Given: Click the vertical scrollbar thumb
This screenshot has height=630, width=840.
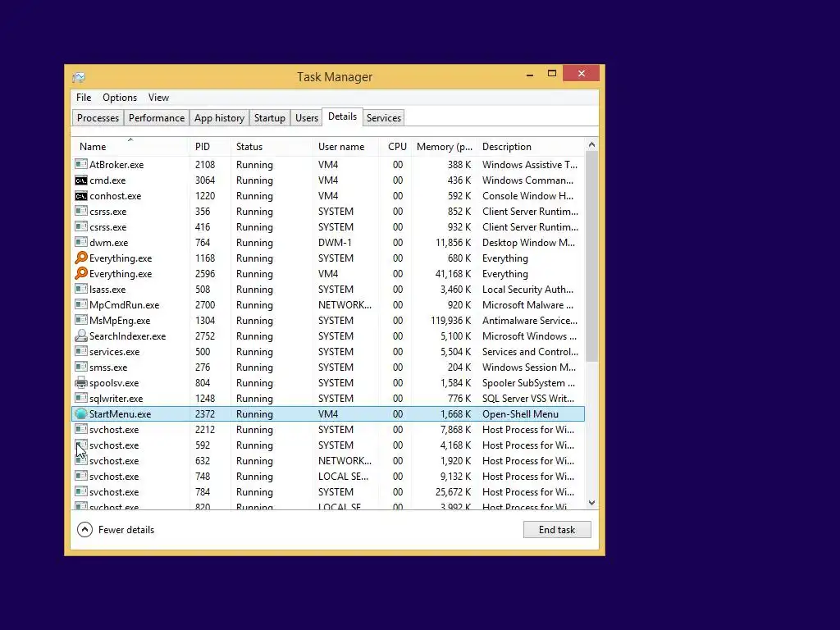Looking at the screenshot, I should coord(591,257).
